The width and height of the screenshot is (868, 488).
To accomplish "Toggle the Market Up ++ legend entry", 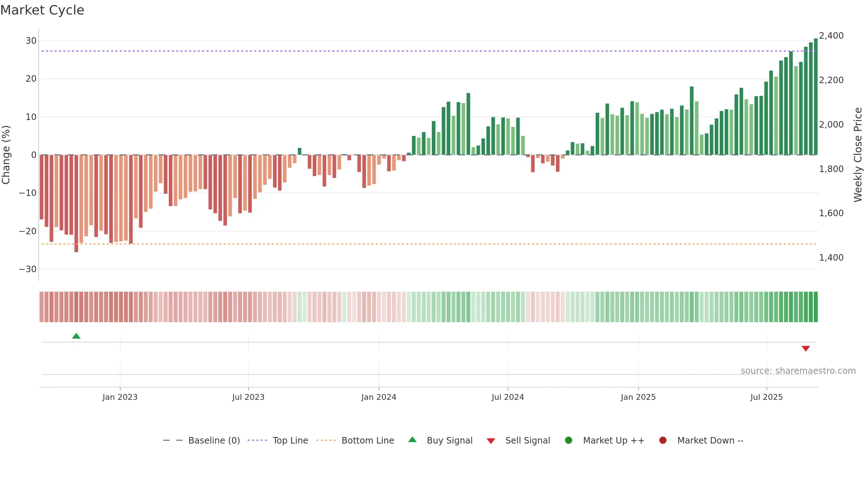I will 605,440.
